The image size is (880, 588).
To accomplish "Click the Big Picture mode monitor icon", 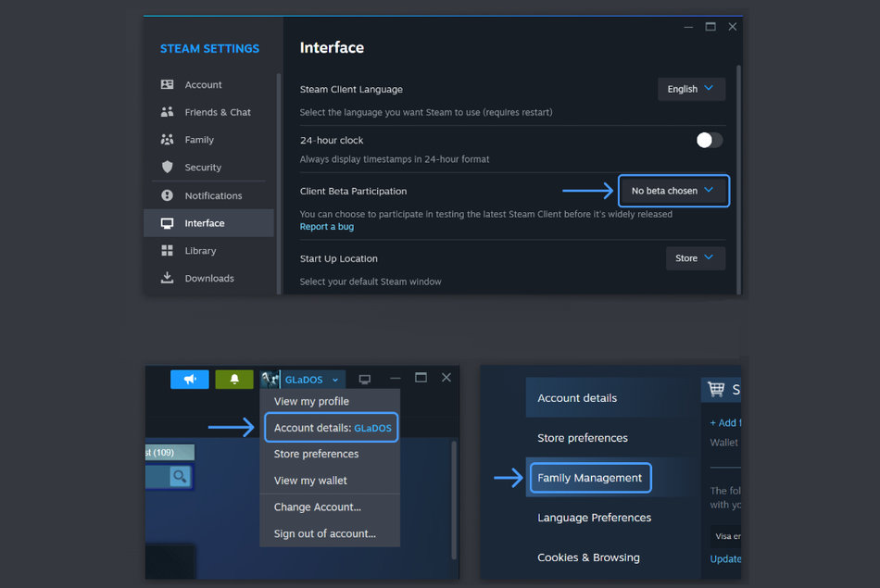I will tap(365, 380).
